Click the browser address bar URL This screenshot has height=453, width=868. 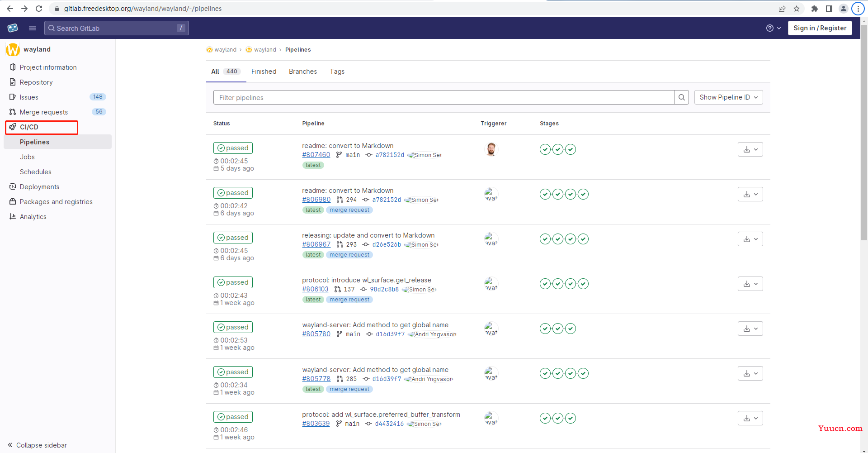[143, 9]
